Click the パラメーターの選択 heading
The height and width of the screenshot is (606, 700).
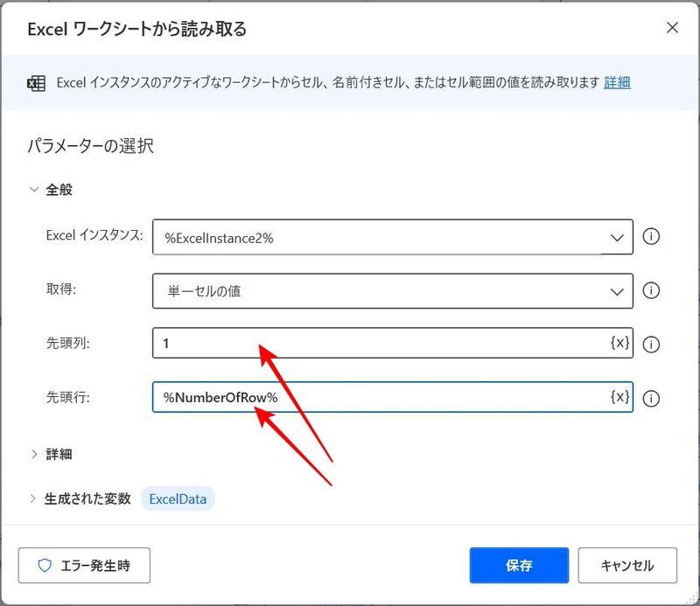tap(91, 145)
